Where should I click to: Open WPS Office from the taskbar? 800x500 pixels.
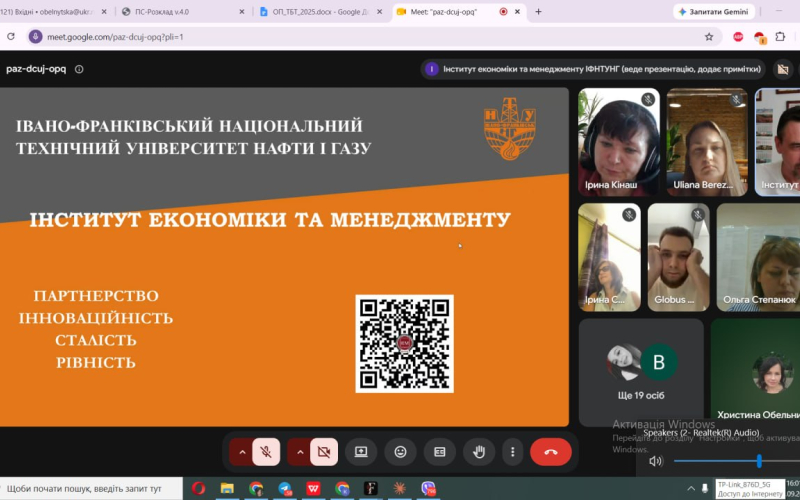[x=313, y=489]
